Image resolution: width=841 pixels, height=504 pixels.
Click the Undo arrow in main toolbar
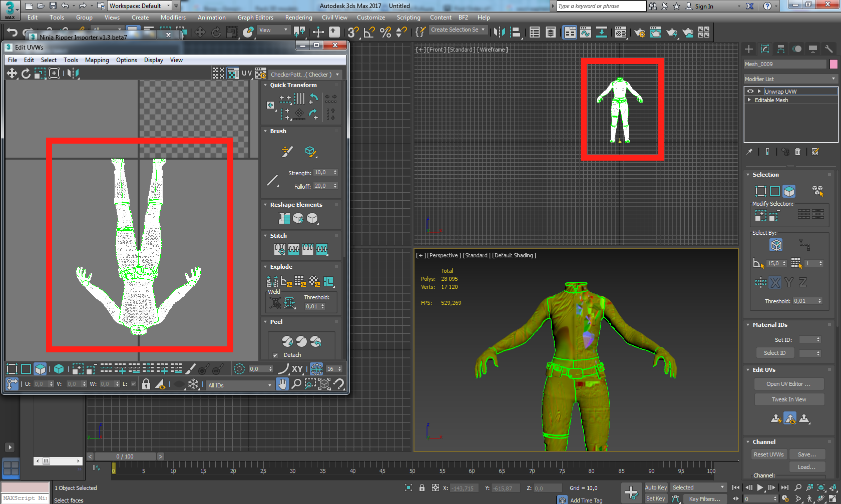click(x=12, y=33)
